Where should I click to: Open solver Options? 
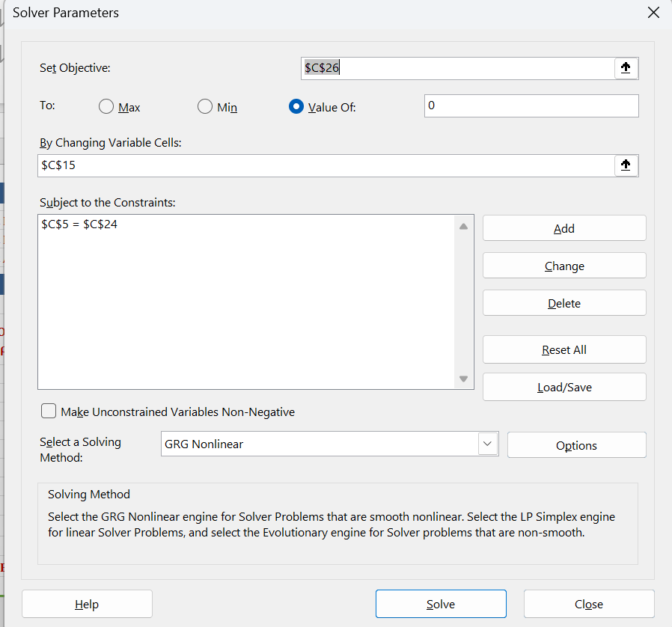pos(576,445)
